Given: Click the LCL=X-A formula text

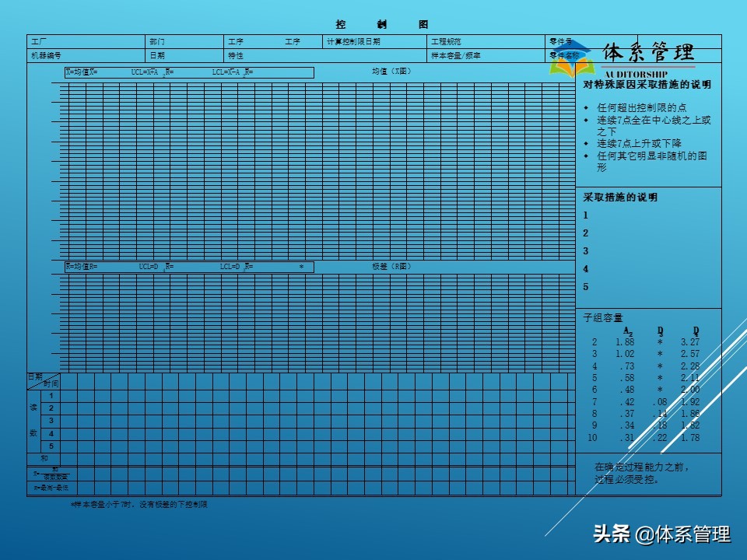Looking at the screenshot, I should point(233,72).
